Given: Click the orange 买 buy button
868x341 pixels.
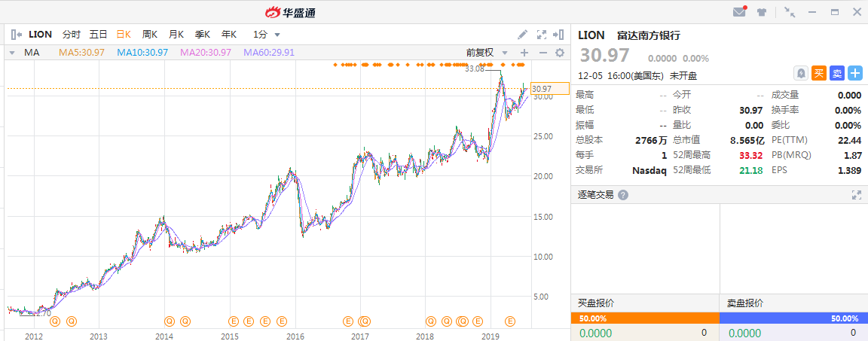Looking at the screenshot, I should point(819,73).
